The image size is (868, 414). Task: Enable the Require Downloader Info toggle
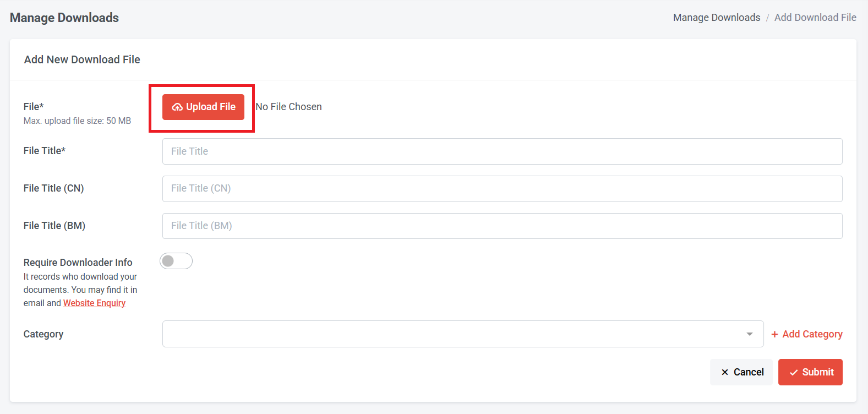click(x=176, y=260)
